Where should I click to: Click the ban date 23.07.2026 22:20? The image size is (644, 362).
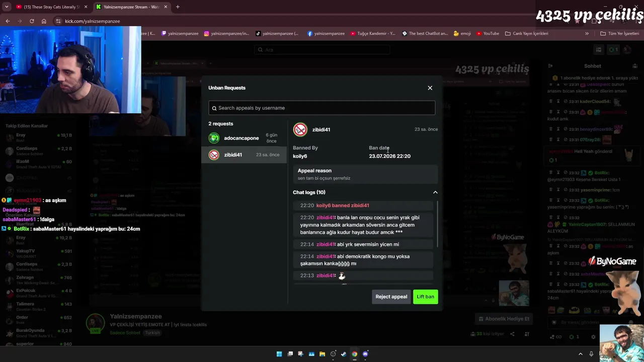pos(389,156)
